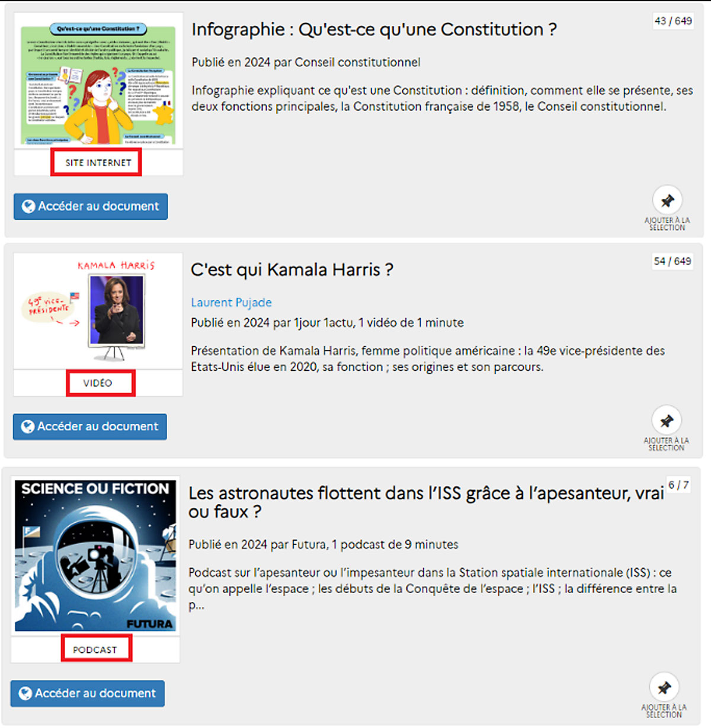View the Science ou Fiction podcast cover
The image size is (711, 728).
pyautogui.click(x=95, y=556)
